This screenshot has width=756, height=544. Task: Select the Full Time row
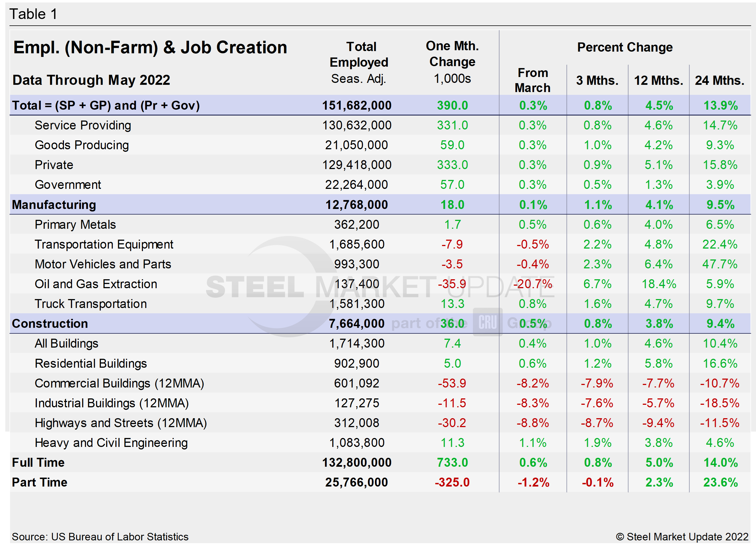point(38,462)
